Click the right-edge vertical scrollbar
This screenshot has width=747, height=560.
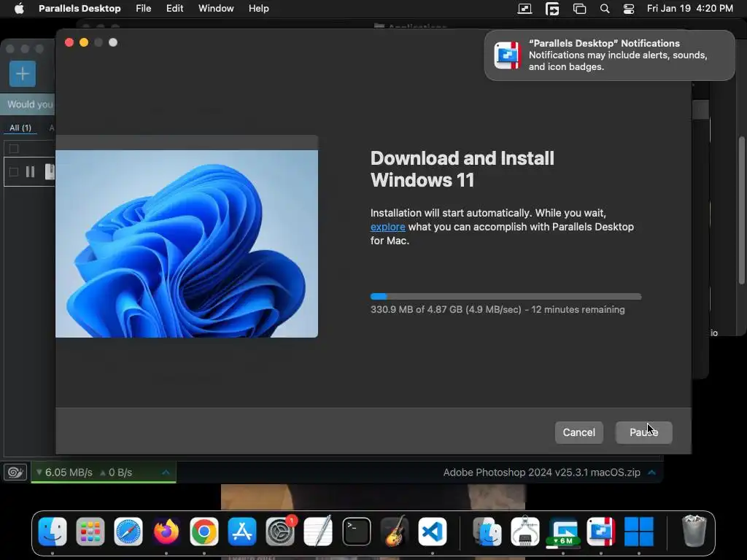[741, 210]
